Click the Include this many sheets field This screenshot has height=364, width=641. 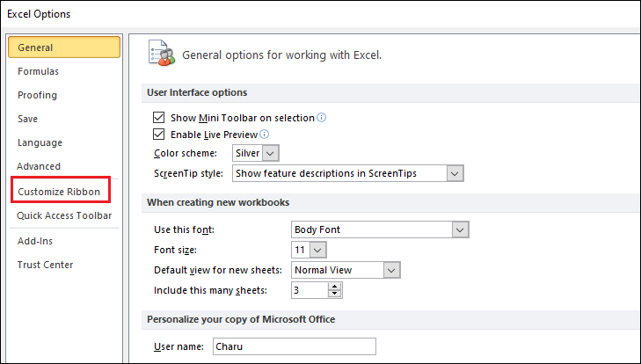pyautogui.click(x=310, y=290)
